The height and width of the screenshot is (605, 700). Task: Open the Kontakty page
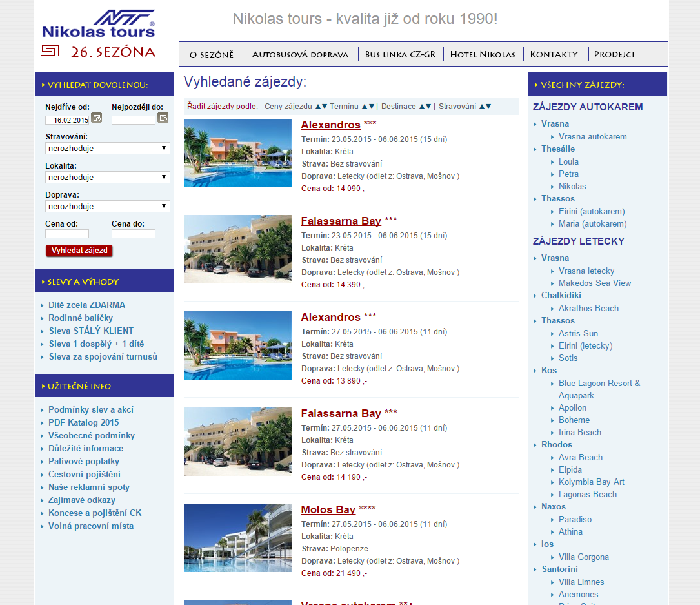554,54
